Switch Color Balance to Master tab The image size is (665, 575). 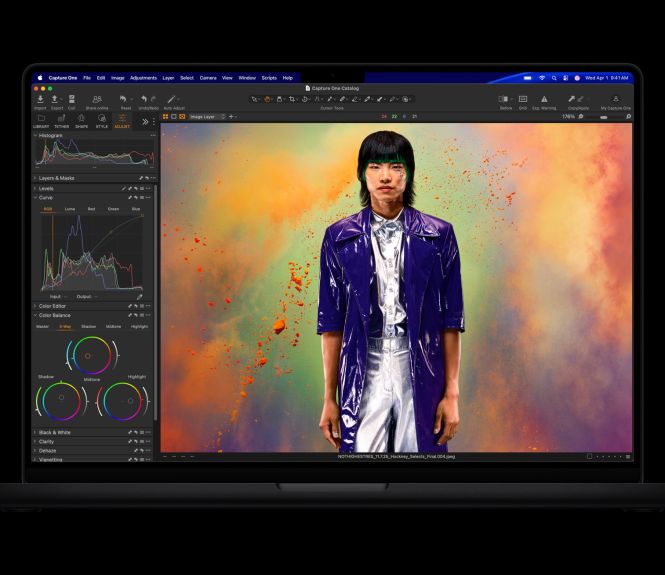point(42,327)
